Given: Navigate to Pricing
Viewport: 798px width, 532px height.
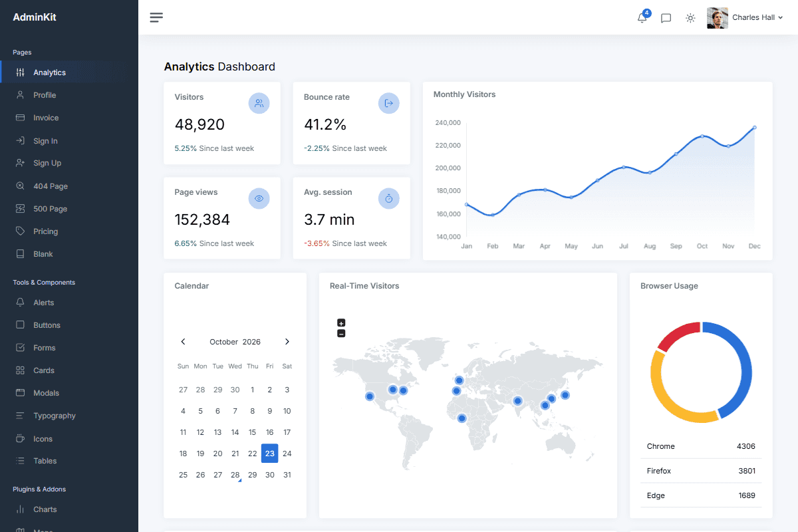Looking at the screenshot, I should pyautogui.click(x=46, y=231).
